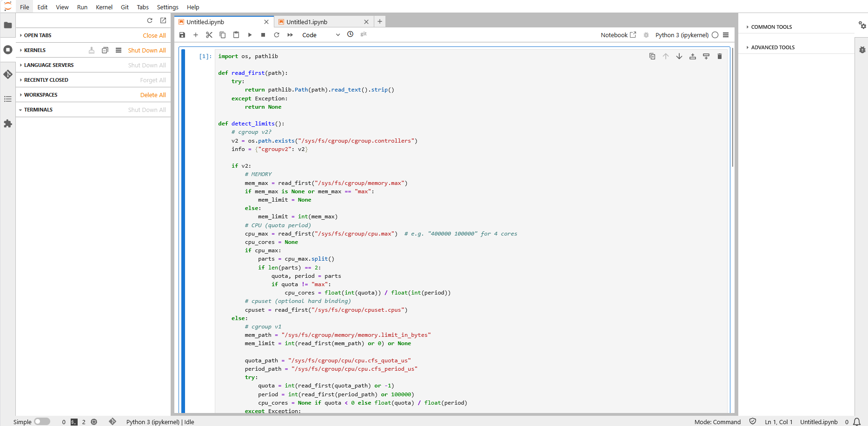Toggle Simple interface mode switch
The image size is (868, 426).
tap(42, 421)
